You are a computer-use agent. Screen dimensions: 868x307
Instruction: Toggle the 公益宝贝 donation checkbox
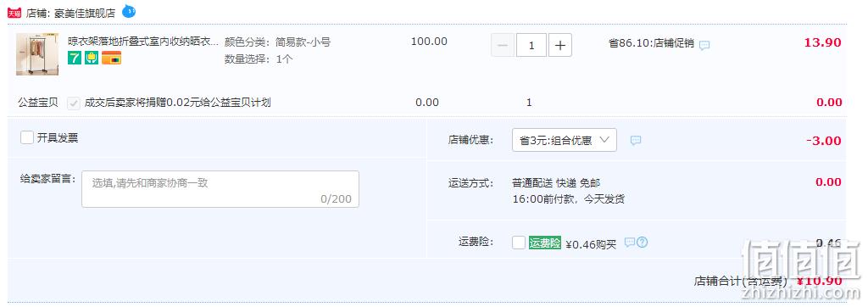click(74, 103)
